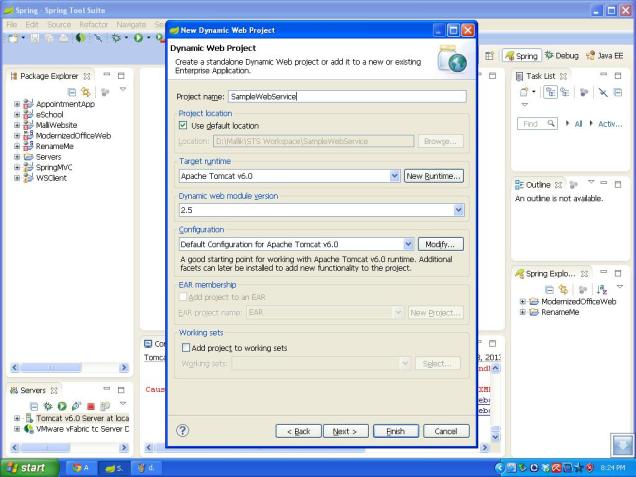Click the sort icon in Spring Explorer
Screen dimensions: 636x477
coord(602,290)
